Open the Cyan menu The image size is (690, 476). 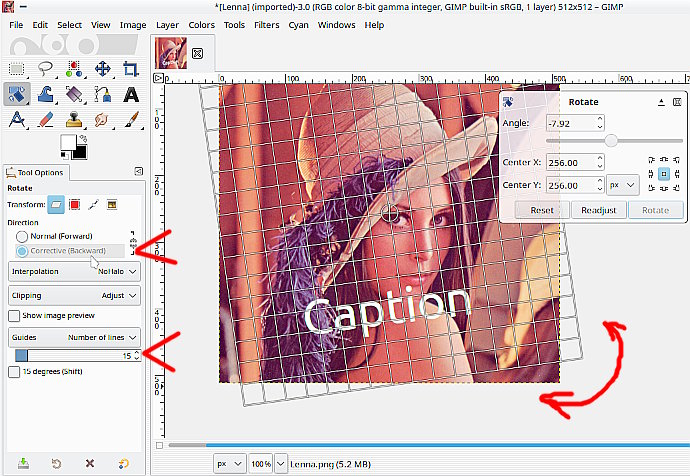(298, 25)
